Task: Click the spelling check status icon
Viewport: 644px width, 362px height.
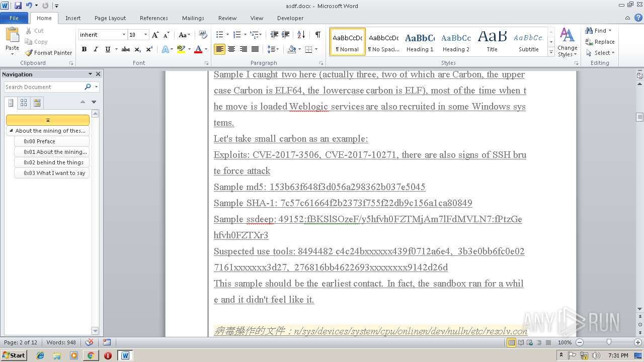Action: pos(89,342)
